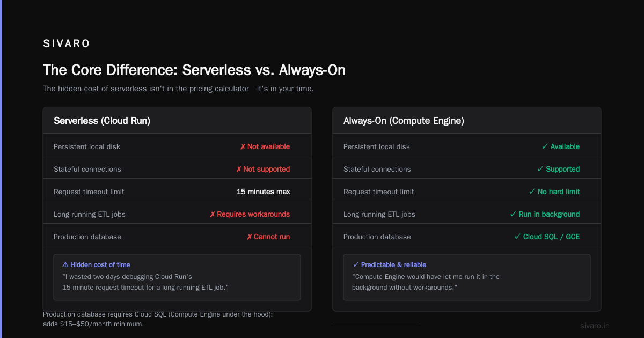Viewport: 644px width, 338px height.
Task: Click the '✓ No hard limit' value
Action: (x=554, y=192)
